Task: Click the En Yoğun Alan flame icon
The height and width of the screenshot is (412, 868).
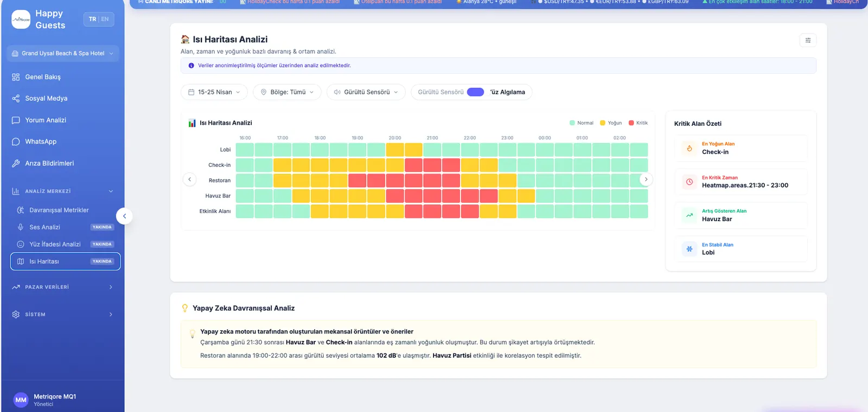Action: (689, 148)
